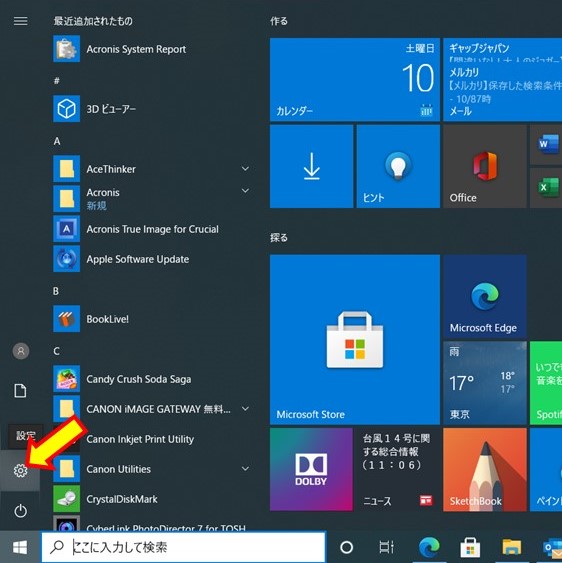Open the Excel tile
The image size is (562, 563).
tap(546, 188)
